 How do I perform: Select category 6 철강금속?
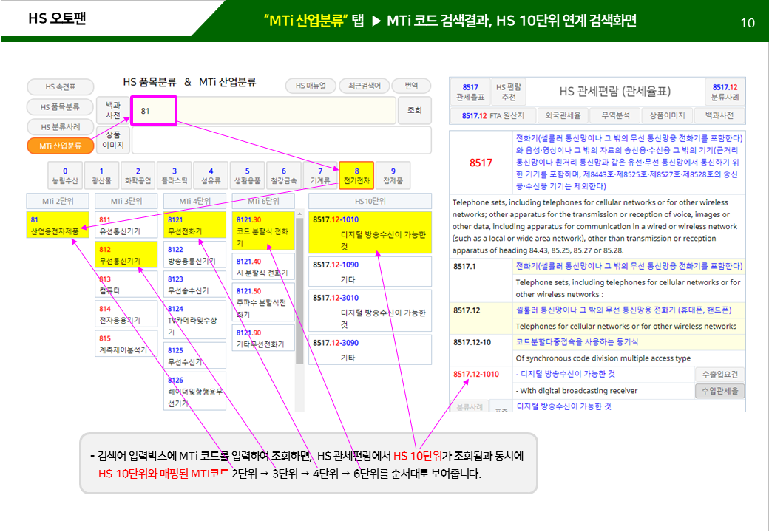(283, 175)
